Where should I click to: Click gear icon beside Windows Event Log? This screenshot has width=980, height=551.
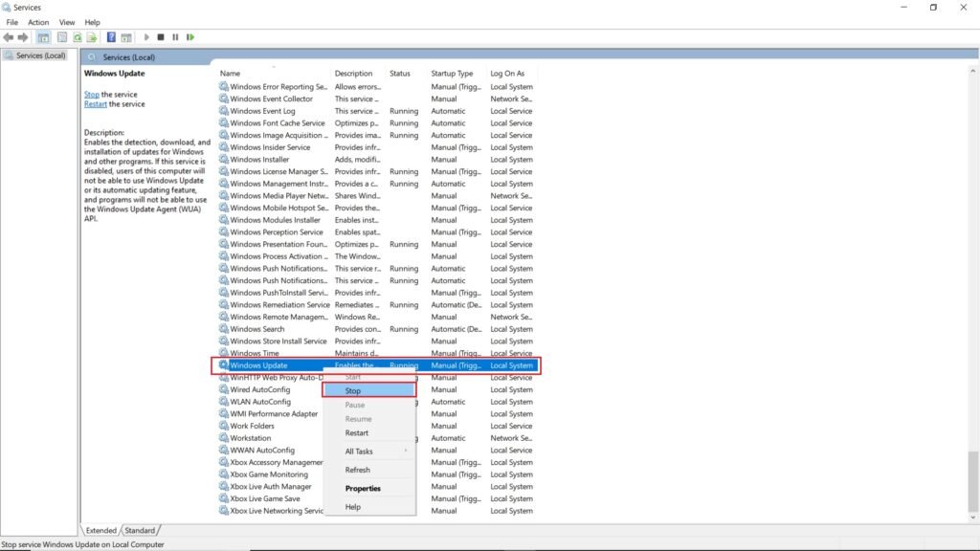(223, 111)
